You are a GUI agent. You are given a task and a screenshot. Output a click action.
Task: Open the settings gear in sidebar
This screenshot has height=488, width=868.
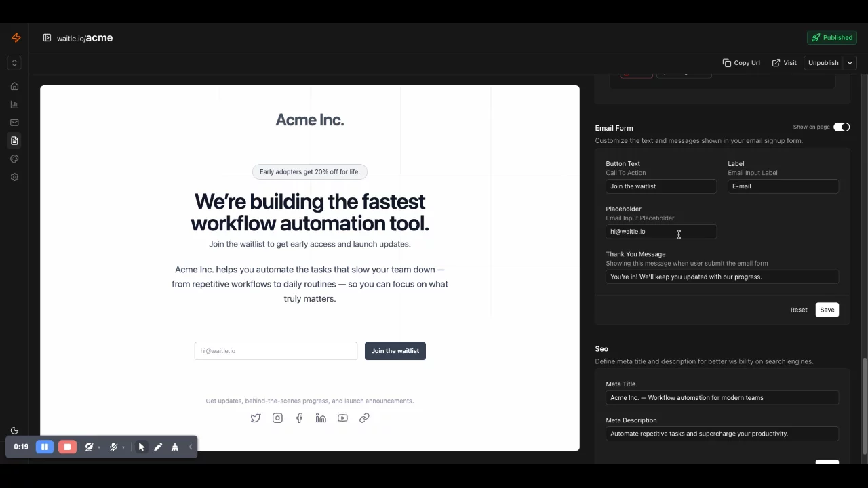tap(14, 177)
